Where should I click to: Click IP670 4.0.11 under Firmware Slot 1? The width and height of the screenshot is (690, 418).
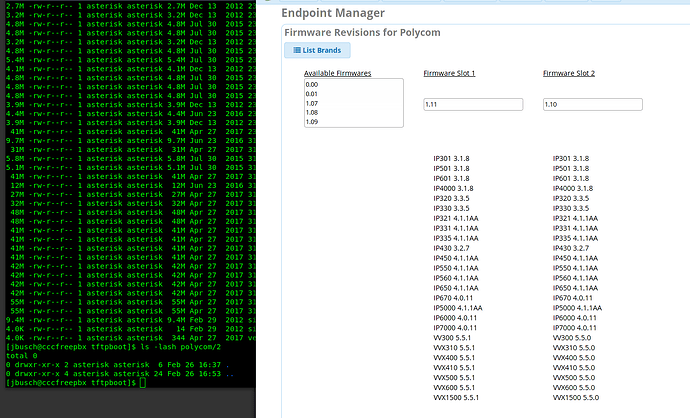[x=453, y=298]
